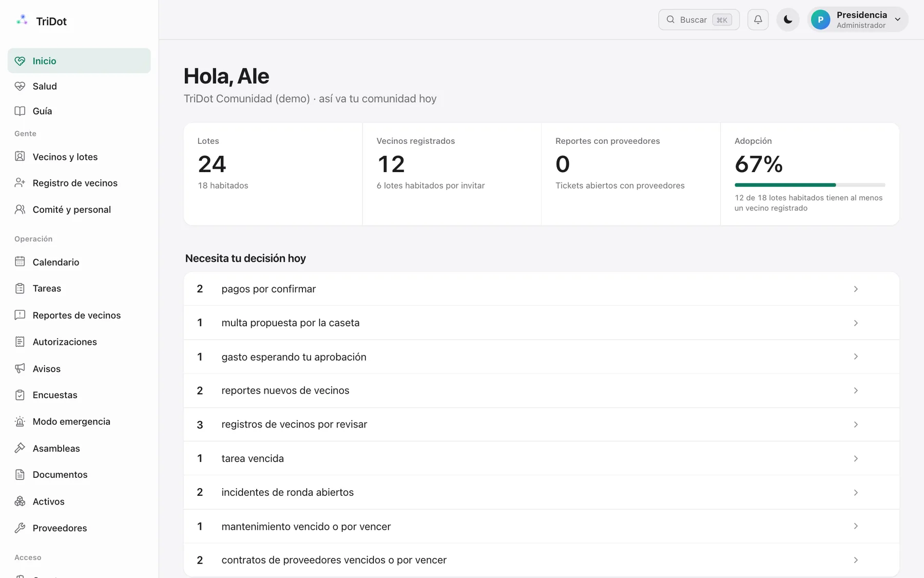Open registros de vecinos por revisar item
Screen dimensions: 924x578
[541, 424]
